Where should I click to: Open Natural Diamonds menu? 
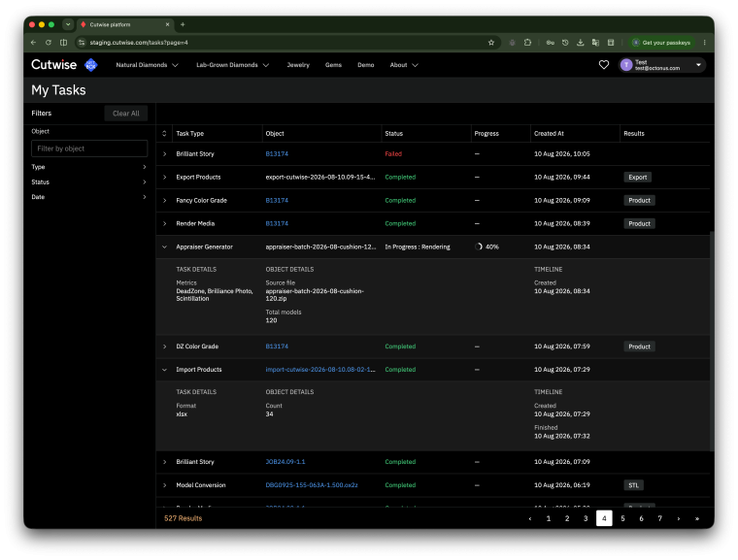pyautogui.click(x=147, y=65)
